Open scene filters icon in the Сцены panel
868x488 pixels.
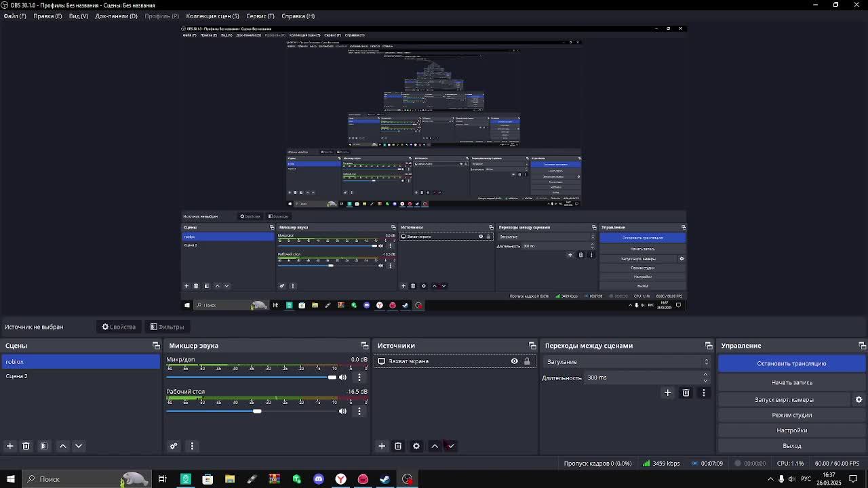[44, 446]
